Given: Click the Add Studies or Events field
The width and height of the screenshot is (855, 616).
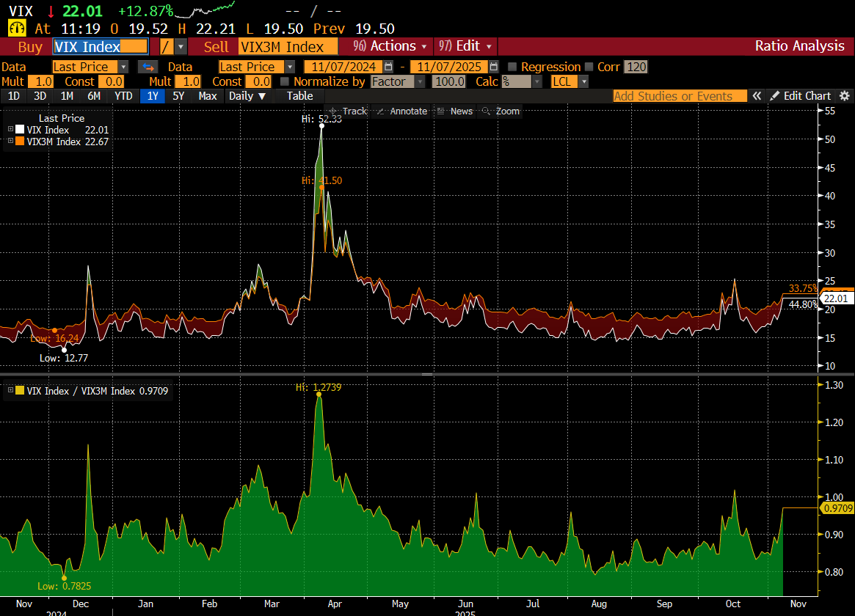Looking at the screenshot, I should (x=680, y=96).
